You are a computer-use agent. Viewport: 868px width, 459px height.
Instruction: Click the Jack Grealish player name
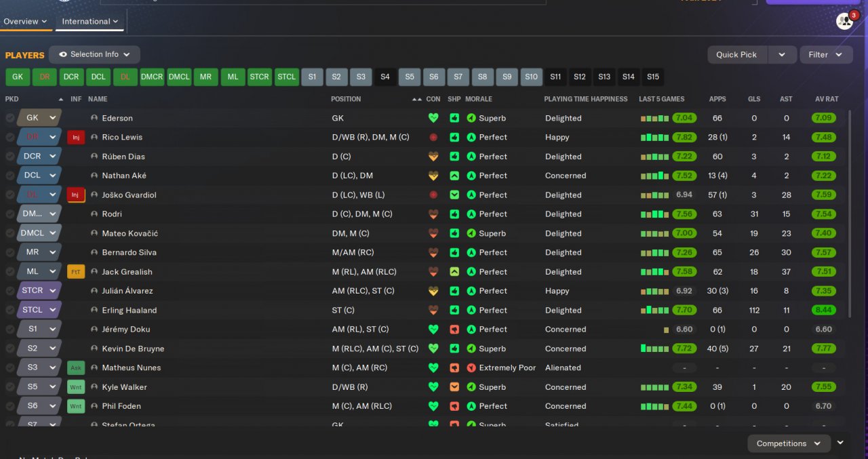[127, 272]
